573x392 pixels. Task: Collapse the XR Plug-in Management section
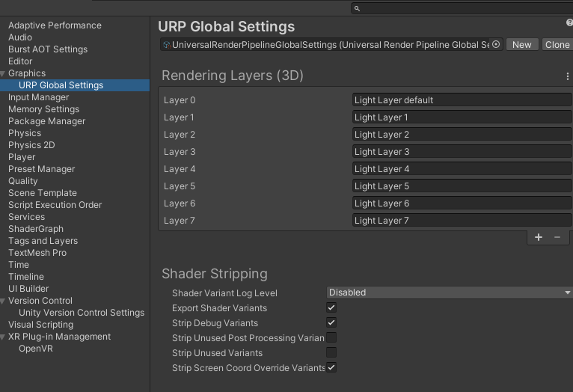4,337
